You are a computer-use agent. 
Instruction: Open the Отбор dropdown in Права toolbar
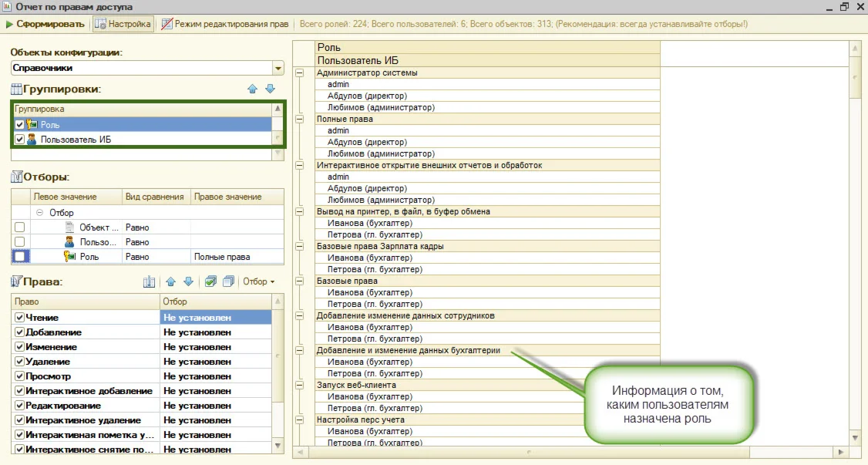click(258, 282)
